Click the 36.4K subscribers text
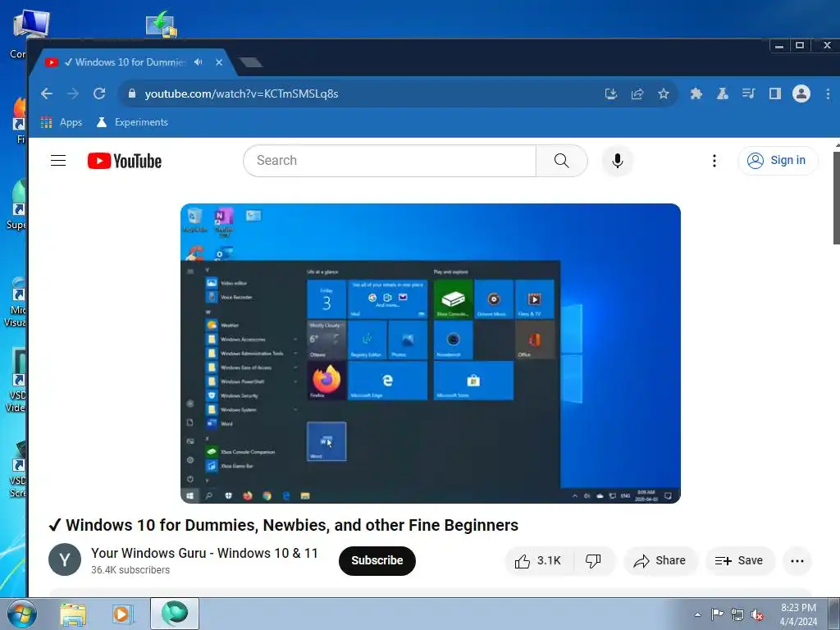Image resolution: width=840 pixels, height=630 pixels. [x=130, y=570]
